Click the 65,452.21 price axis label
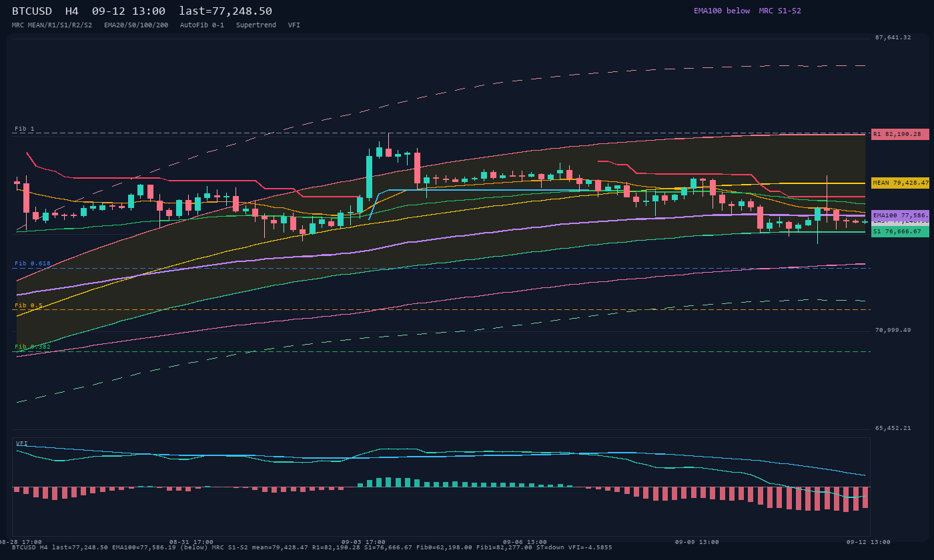This screenshot has width=934, height=560. tap(893, 428)
